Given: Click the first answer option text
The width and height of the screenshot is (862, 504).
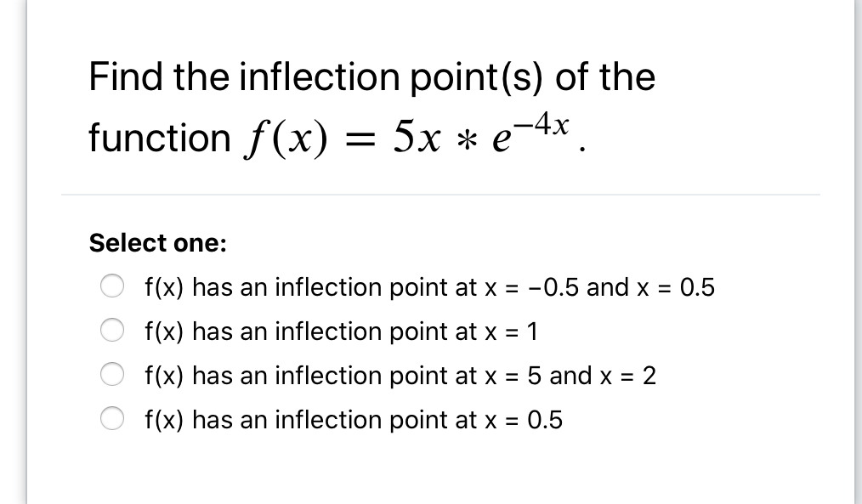Looking at the screenshot, I should 429,288.
